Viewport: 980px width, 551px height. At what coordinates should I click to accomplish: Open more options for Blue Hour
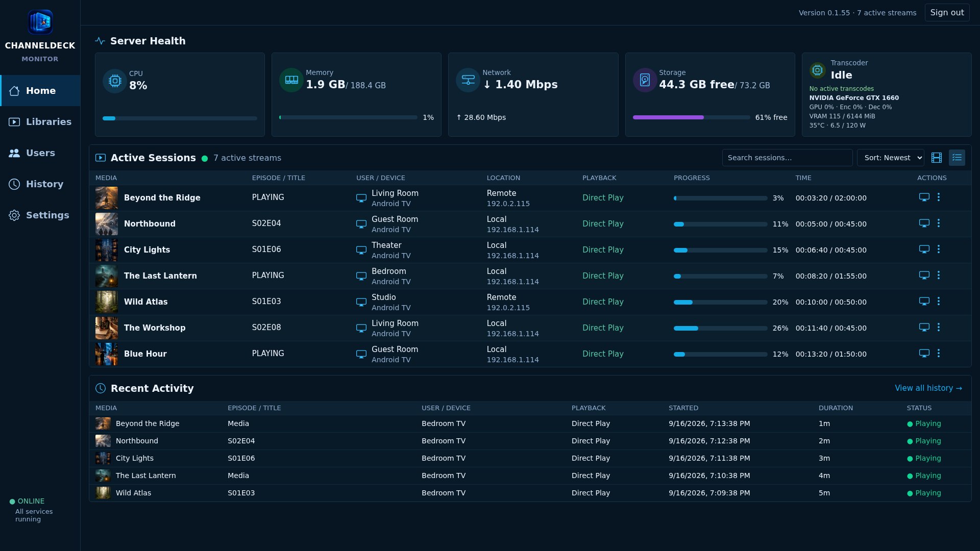[x=939, y=354]
